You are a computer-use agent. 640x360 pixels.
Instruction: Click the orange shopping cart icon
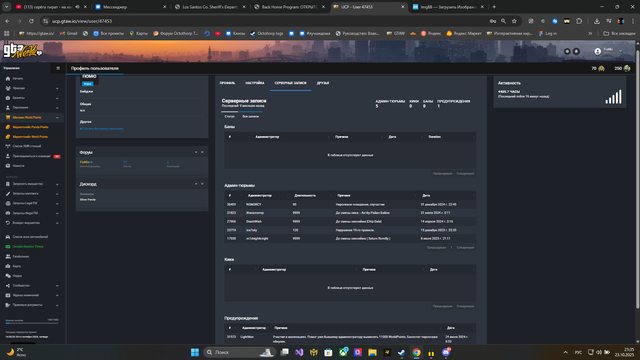8,117
